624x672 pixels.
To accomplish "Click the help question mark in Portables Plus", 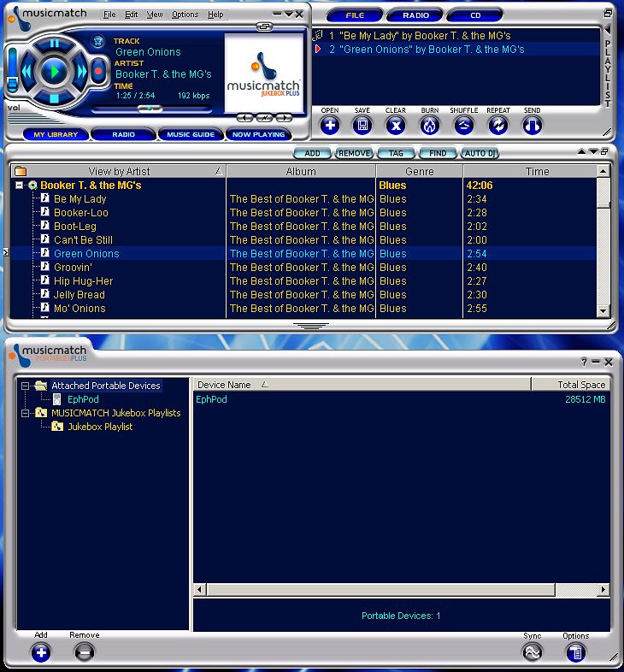I will [x=583, y=363].
